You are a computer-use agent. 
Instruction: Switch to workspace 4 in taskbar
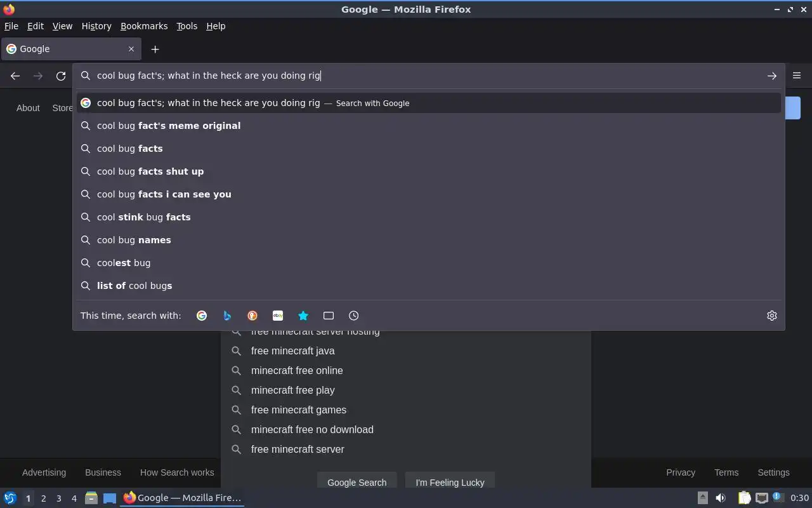(x=74, y=498)
